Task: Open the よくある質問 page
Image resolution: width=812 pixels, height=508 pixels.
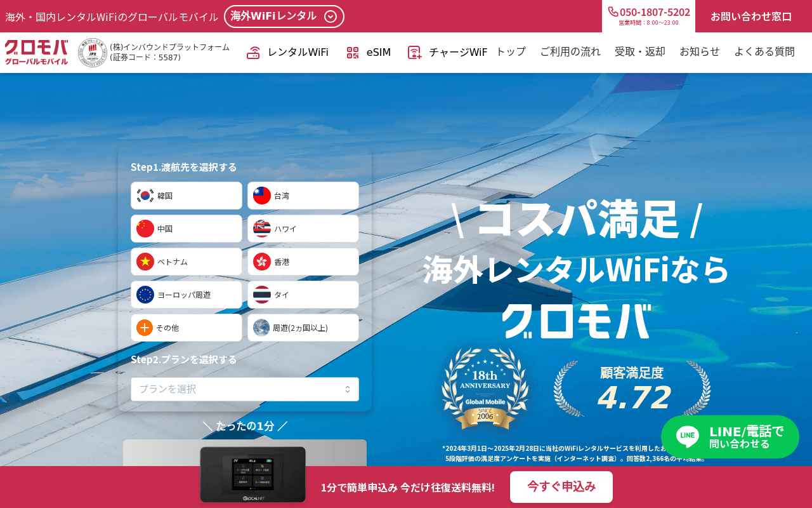Action: pyautogui.click(x=764, y=52)
